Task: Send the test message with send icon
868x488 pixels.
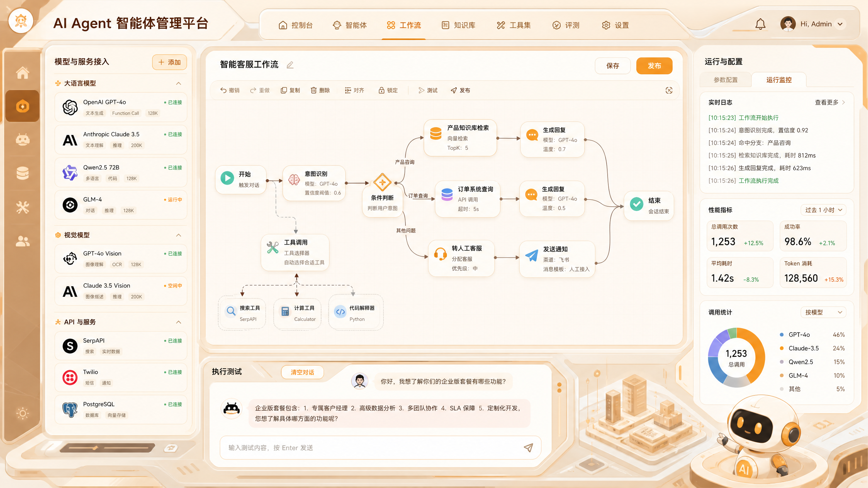Action: (528, 448)
